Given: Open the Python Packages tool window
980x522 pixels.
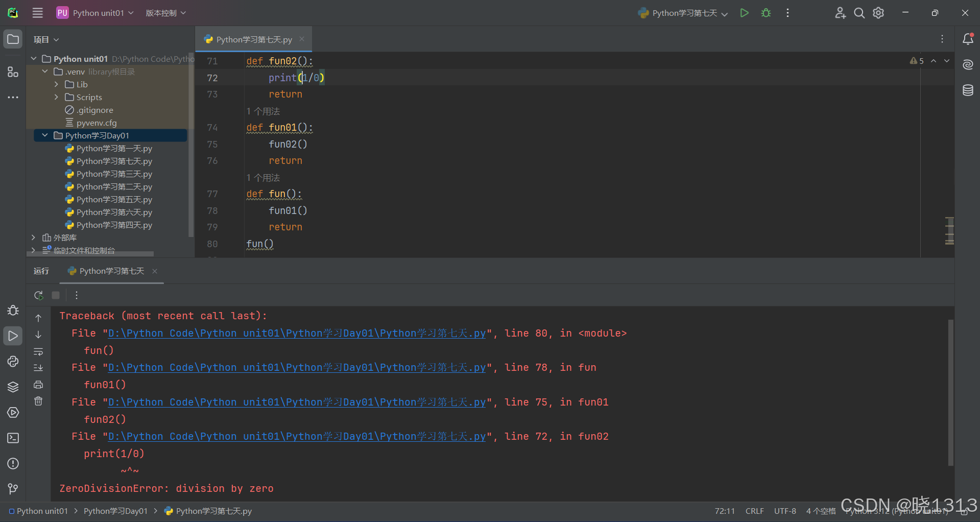Looking at the screenshot, I should pos(13,387).
